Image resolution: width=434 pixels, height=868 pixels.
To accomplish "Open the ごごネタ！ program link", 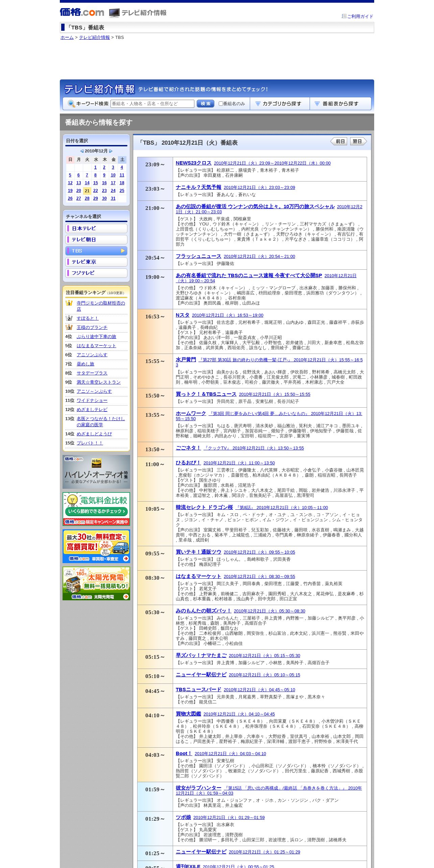I will point(188,448).
